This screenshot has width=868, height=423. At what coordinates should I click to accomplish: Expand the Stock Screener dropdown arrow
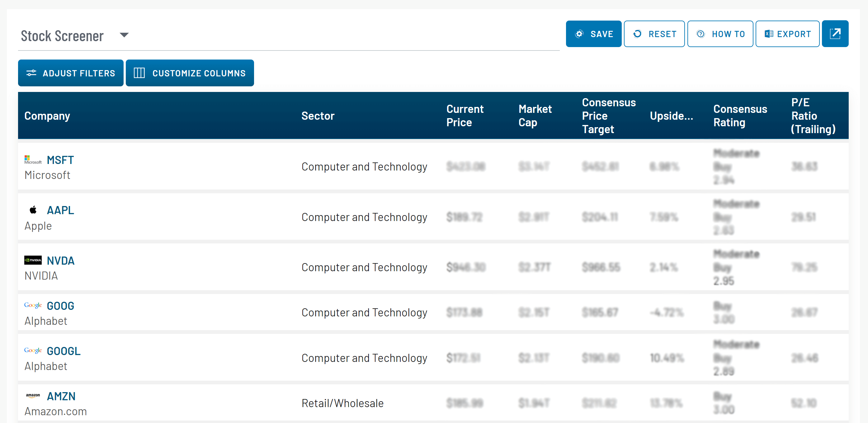(124, 35)
